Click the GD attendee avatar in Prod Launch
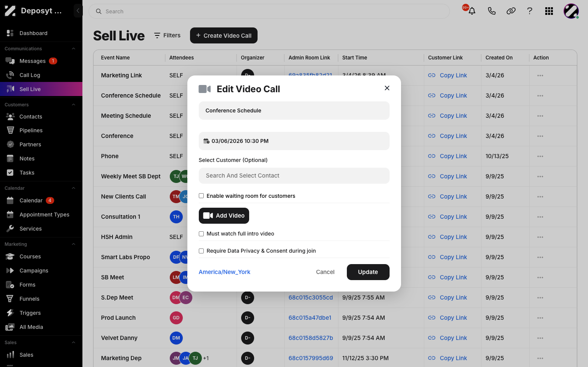Screen dimensions: 588x367 (176, 318)
